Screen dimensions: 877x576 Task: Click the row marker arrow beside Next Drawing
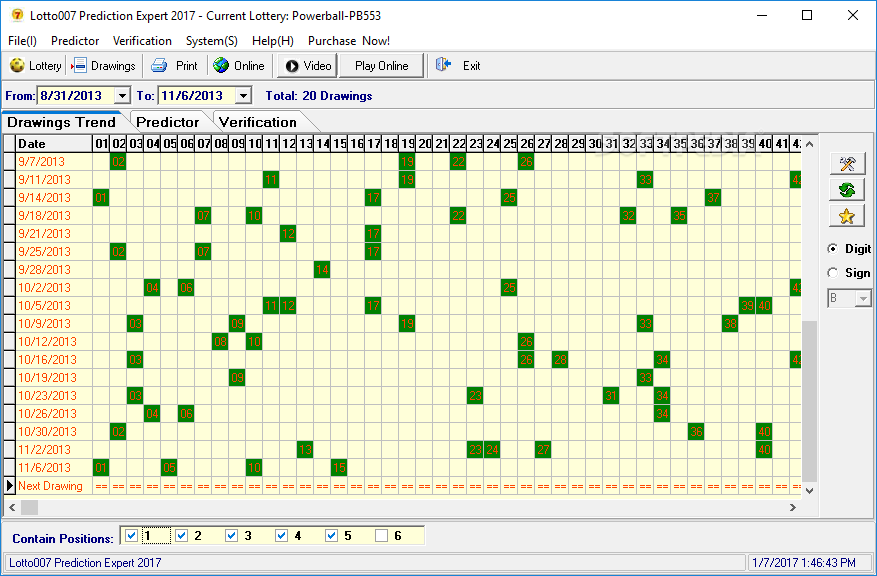(10, 486)
